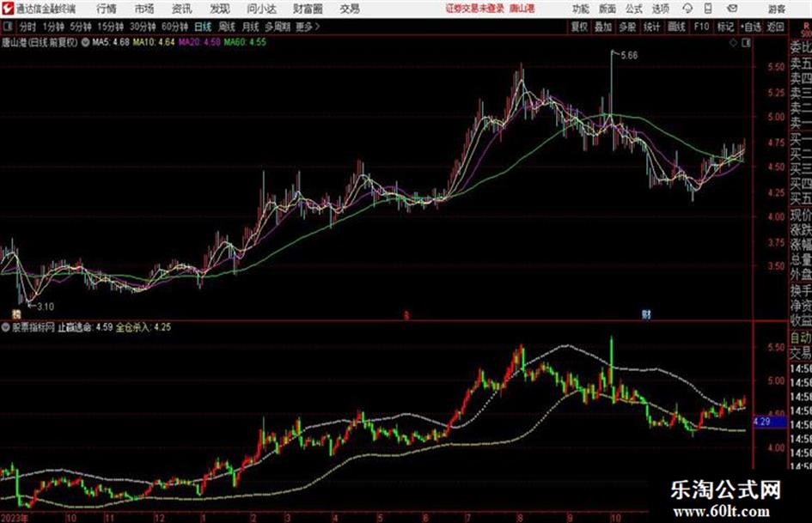Click the 3.10 low price marker

pos(45,307)
